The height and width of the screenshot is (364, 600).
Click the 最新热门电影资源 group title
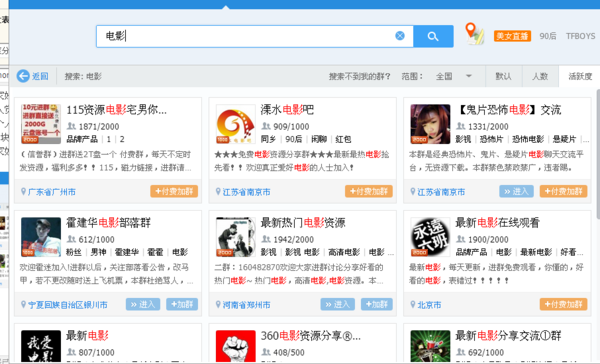pos(303,223)
